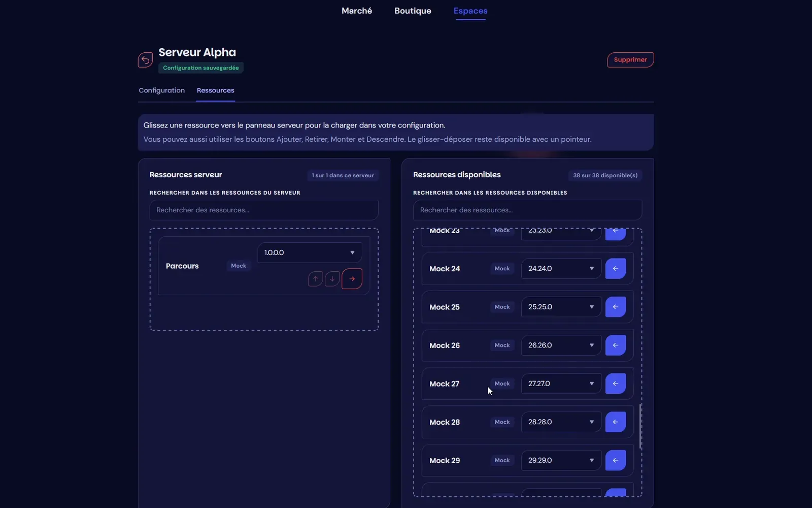Open Mock 29 version dropdown
This screenshot has width=812, height=508.
coord(561,460)
